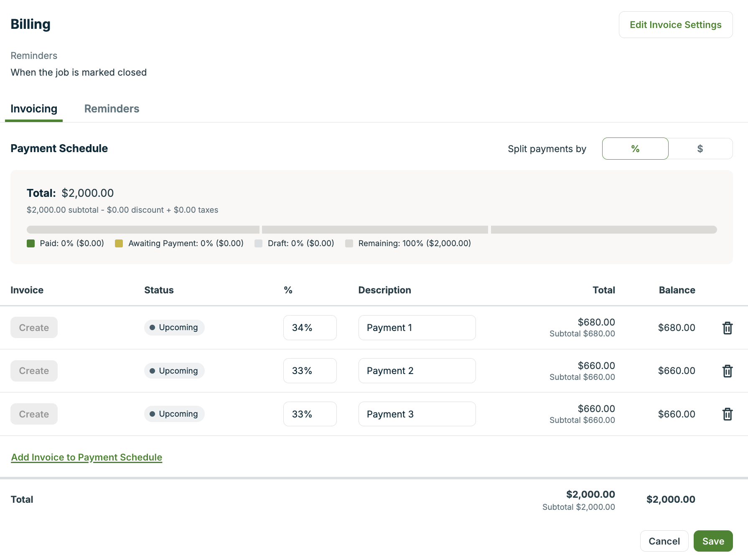This screenshot has height=560, width=748.
Task: Switch split payments to dollar amount
Action: 700,149
